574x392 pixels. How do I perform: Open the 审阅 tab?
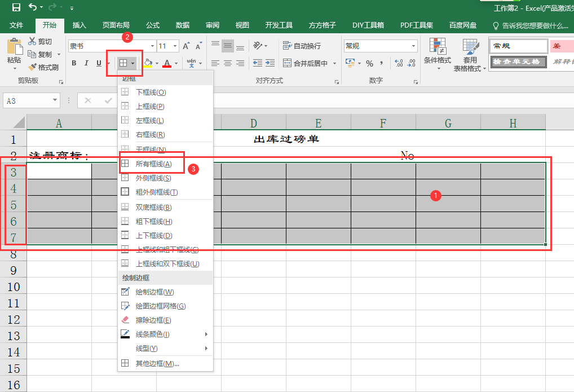(x=213, y=25)
